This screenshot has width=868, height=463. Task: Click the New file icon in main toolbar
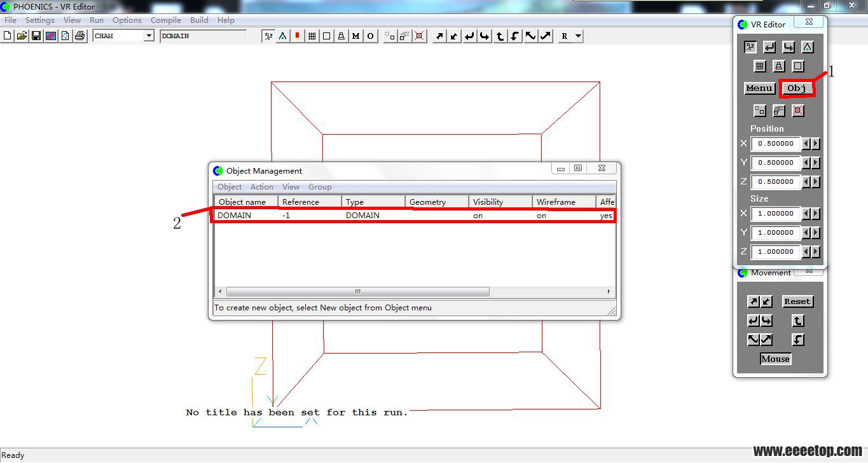pos(7,36)
